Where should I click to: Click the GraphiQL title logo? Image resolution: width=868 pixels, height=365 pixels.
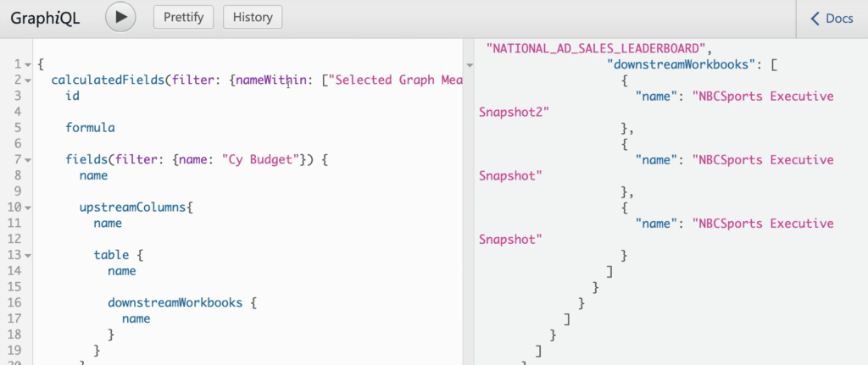[x=46, y=18]
